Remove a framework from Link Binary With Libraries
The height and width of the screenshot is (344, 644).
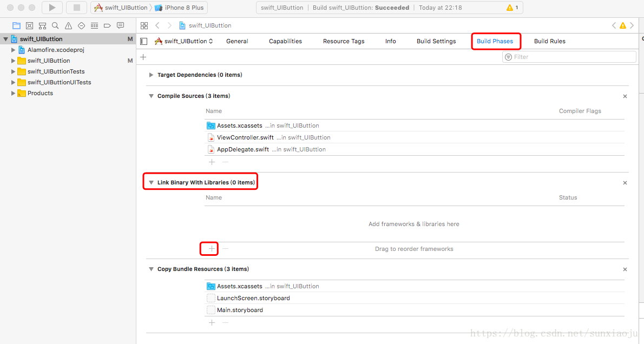226,249
